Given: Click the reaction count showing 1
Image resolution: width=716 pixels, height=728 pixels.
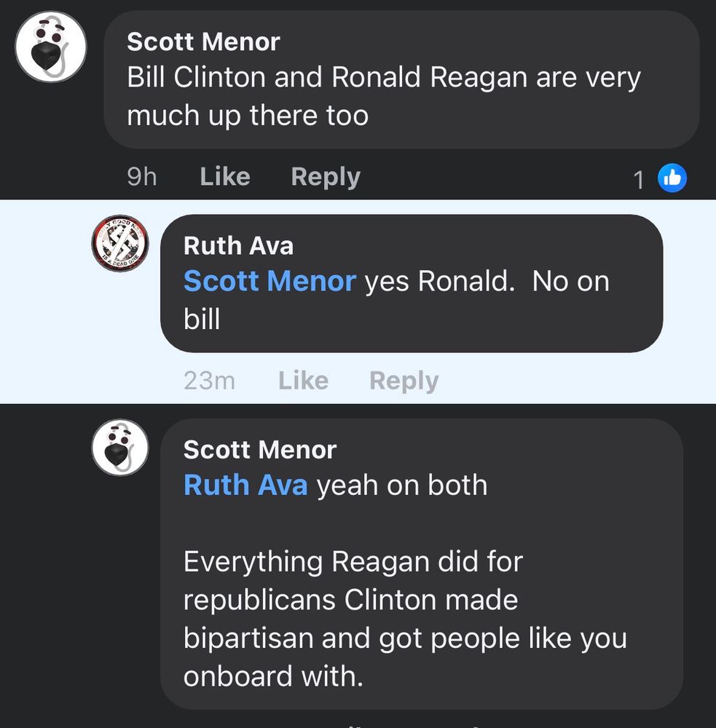Looking at the screenshot, I should [x=639, y=178].
